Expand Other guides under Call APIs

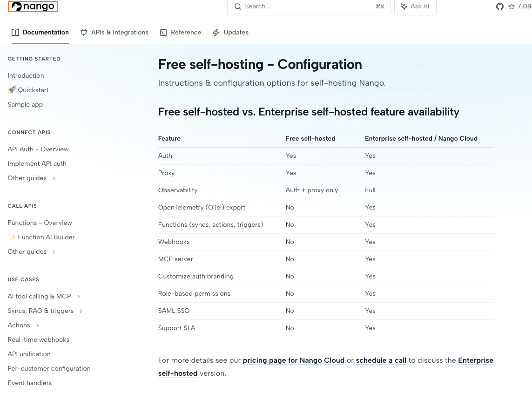point(54,252)
